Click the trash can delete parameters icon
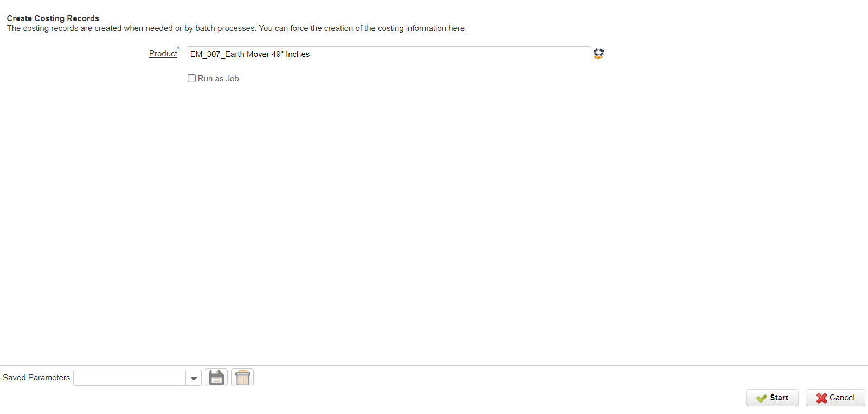The height and width of the screenshot is (414, 868). [242, 378]
